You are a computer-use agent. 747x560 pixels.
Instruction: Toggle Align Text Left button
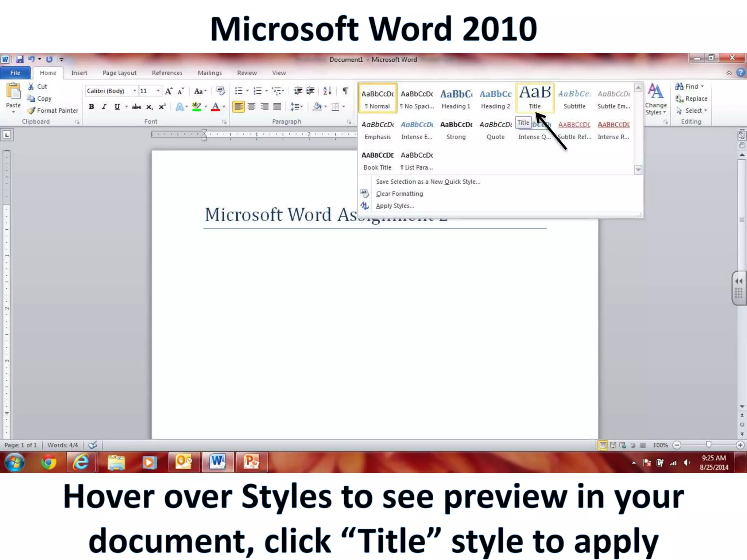click(239, 107)
